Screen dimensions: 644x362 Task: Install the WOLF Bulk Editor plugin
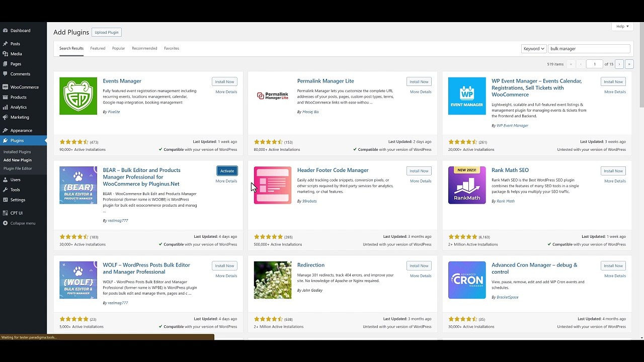224,265
